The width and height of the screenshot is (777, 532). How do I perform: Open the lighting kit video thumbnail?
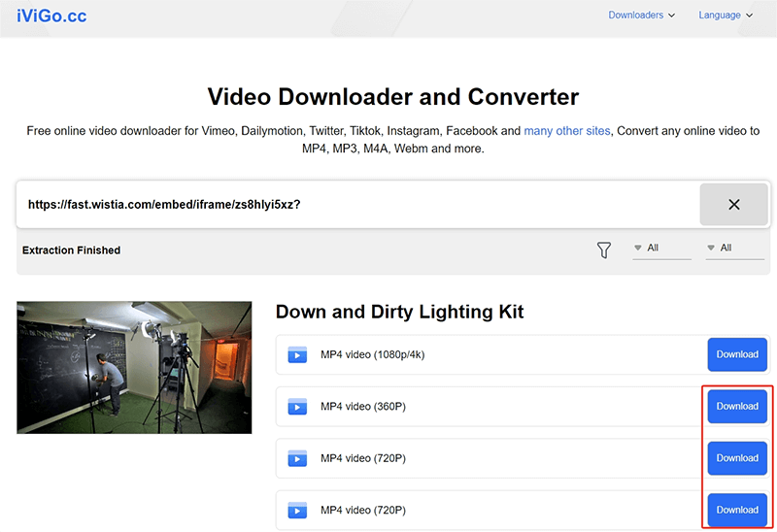click(134, 368)
